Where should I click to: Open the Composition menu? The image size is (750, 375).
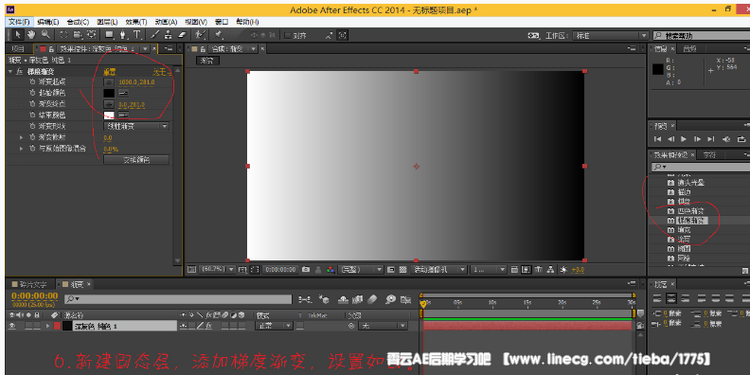pyautogui.click(x=77, y=22)
